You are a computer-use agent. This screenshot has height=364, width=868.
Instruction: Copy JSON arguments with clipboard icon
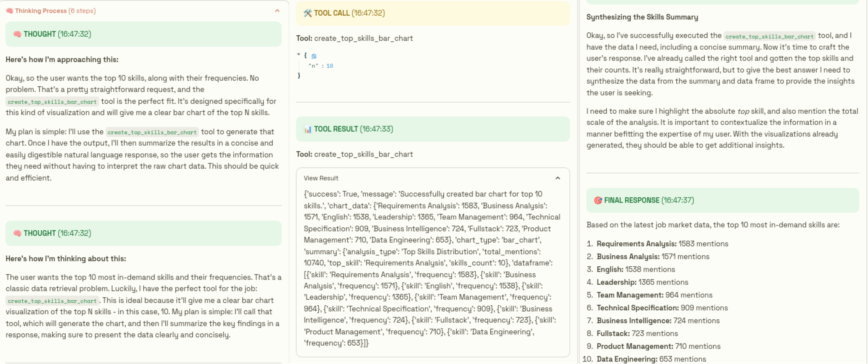click(x=314, y=56)
